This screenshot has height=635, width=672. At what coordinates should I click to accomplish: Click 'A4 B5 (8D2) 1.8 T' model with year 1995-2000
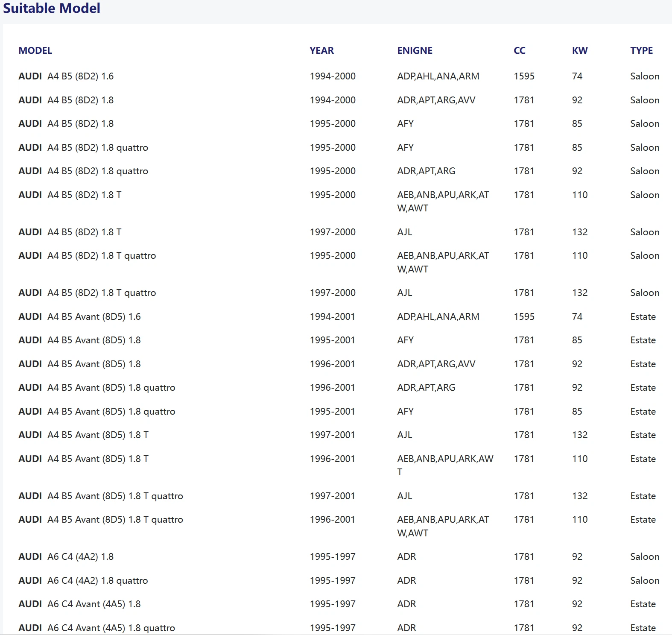70,195
